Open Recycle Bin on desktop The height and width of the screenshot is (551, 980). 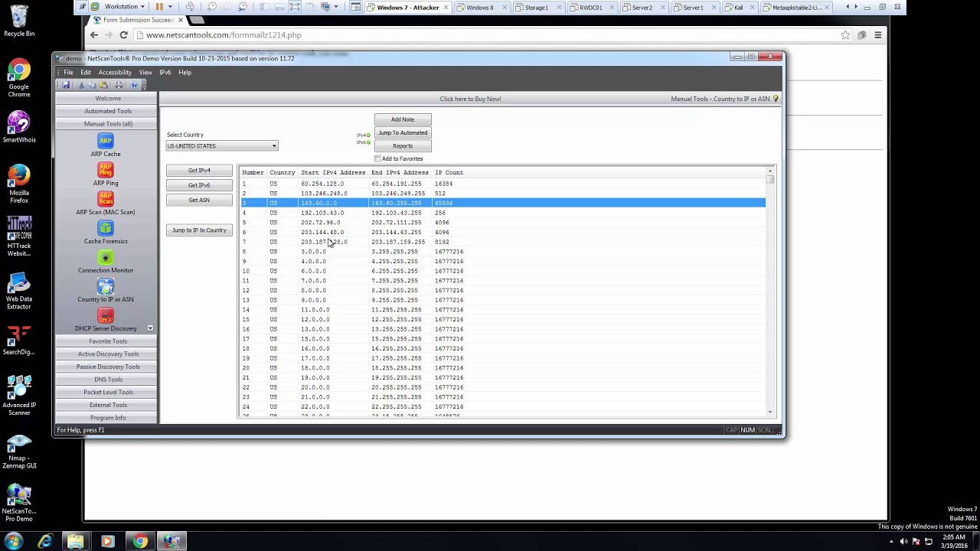19,21
